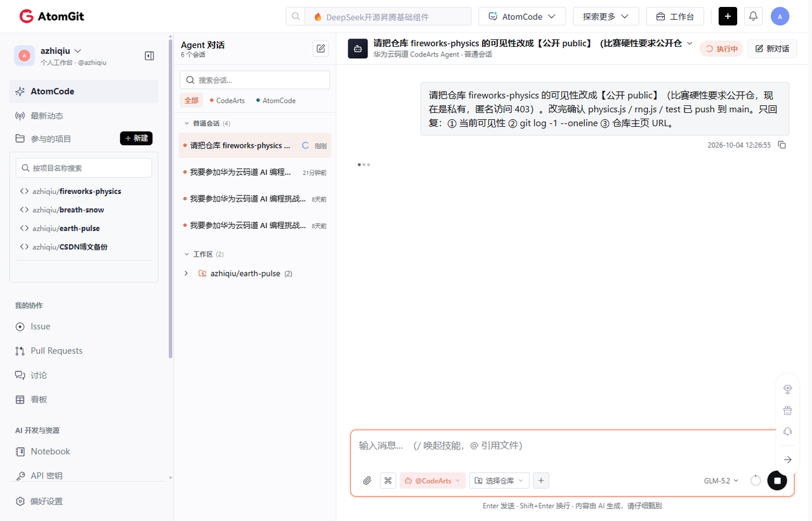812x521 pixels.
Task: Click the gift icon in floating toolbar
Action: pos(787,410)
